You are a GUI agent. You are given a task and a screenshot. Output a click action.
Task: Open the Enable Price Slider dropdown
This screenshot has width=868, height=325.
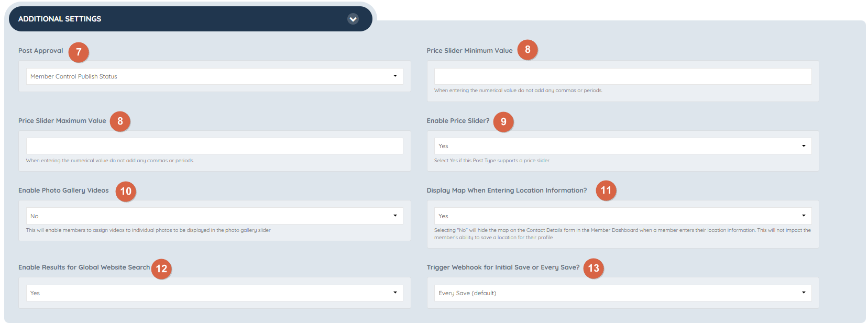(623, 146)
